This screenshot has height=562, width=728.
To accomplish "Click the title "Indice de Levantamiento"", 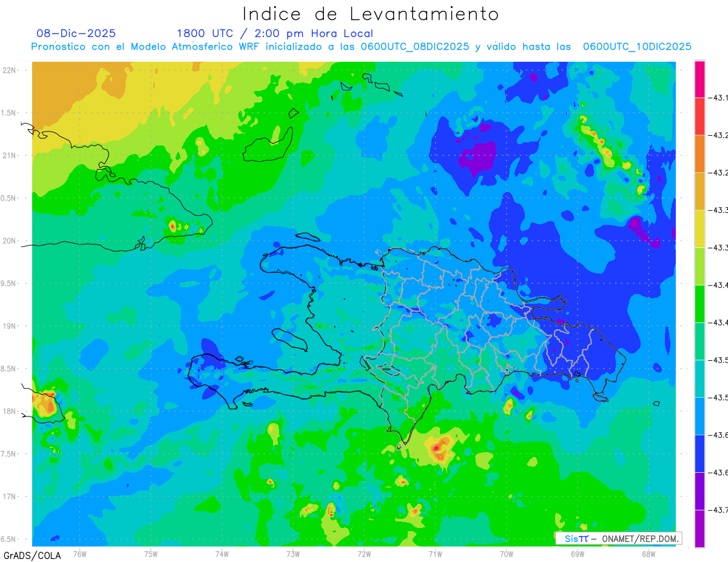I will [371, 14].
